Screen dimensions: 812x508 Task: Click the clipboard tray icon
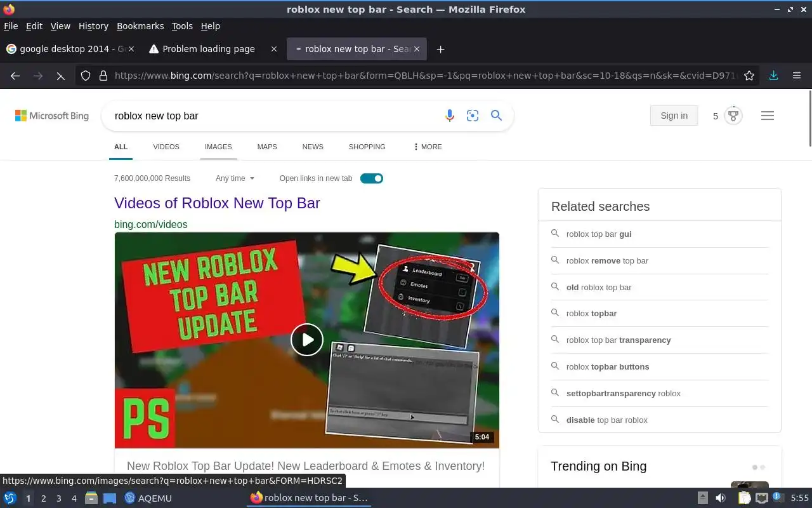pyautogui.click(x=744, y=498)
